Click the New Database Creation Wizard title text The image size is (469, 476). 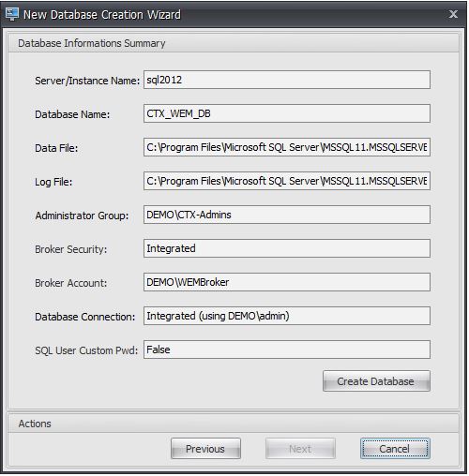102,15
